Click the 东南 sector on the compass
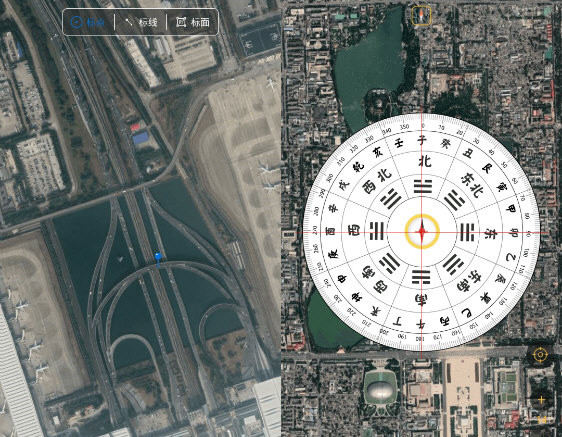The image size is (562, 437). click(468, 280)
